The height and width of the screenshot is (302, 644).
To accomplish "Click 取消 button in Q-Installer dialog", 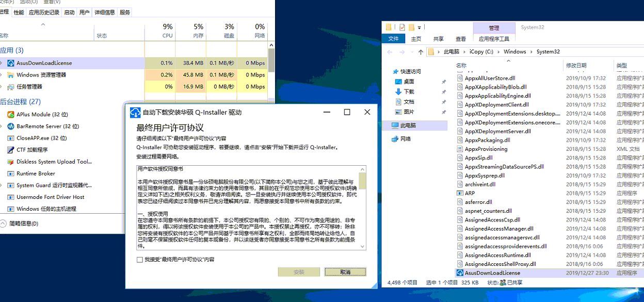I will coord(345,272).
